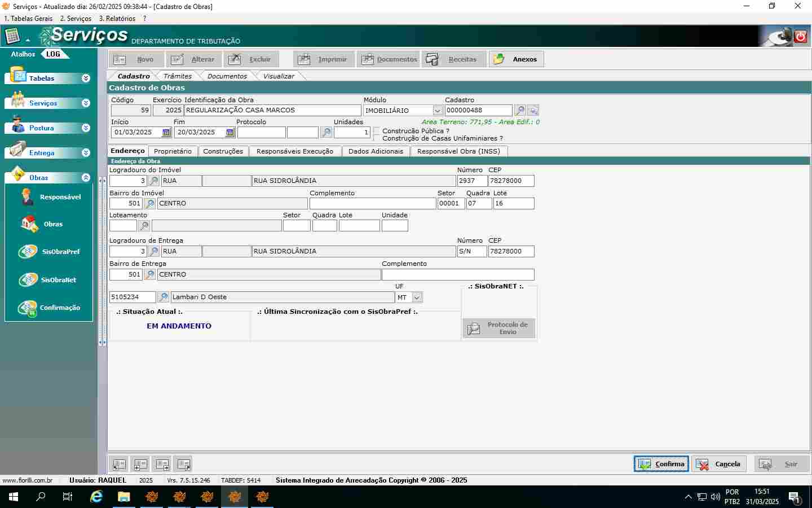Click the Início date calendar icon
The width and height of the screenshot is (812, 508).
click(166, 133)
